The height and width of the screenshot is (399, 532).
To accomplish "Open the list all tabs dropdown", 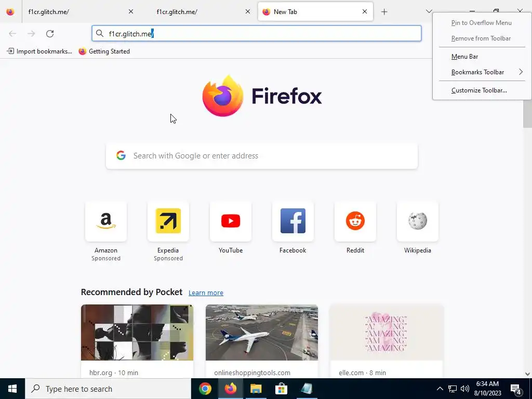I will [x=429, y=11].
